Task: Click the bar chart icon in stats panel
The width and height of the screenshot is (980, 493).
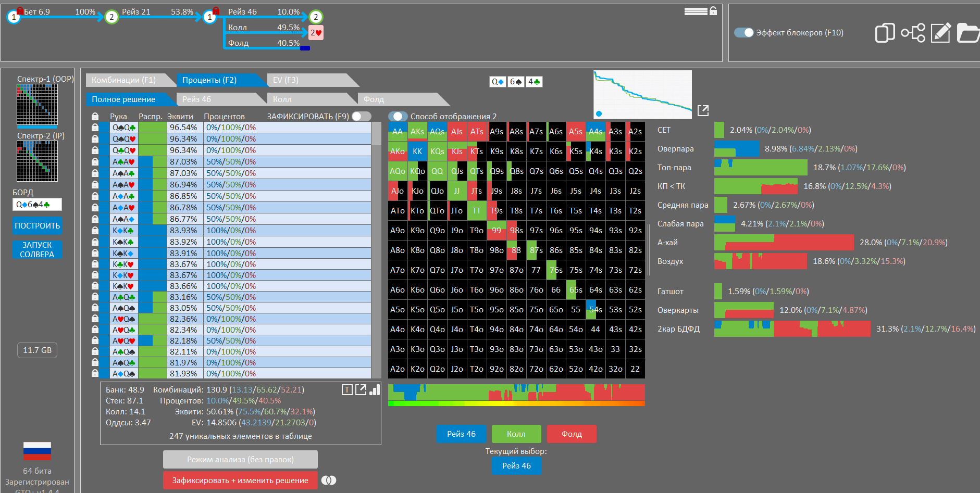Action: click(x=375, y=390)
